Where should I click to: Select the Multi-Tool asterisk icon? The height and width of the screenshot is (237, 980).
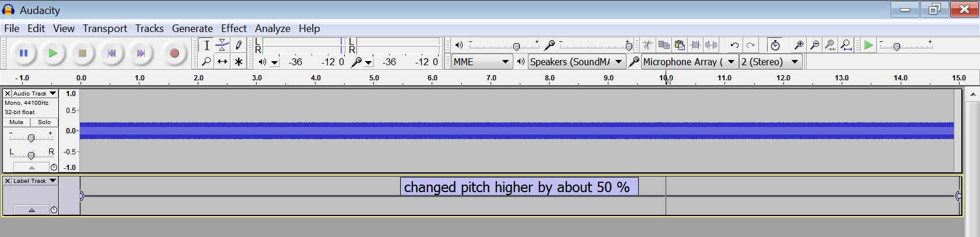(239, 62)
